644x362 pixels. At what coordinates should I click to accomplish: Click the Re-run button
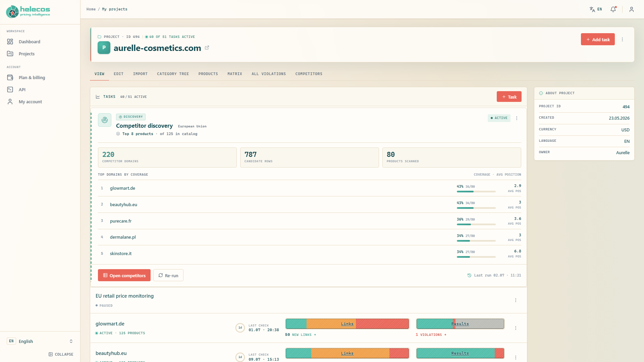pyautogui.click(x=168, y=276)
